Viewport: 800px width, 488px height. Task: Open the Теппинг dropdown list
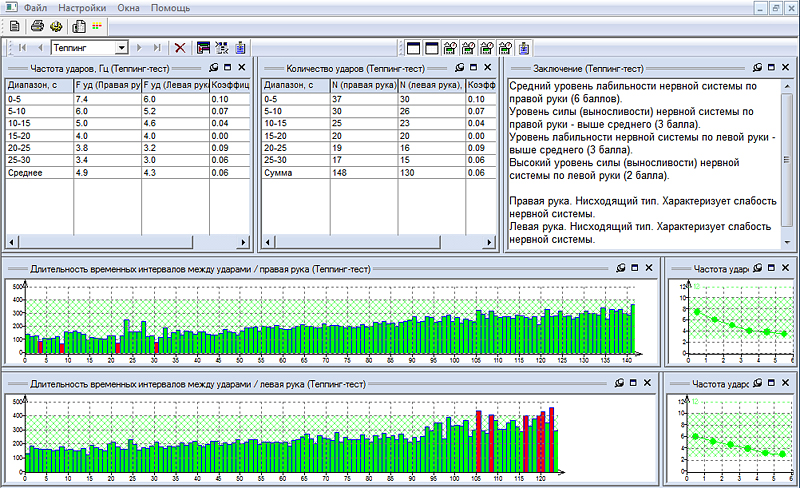(121, 47)
